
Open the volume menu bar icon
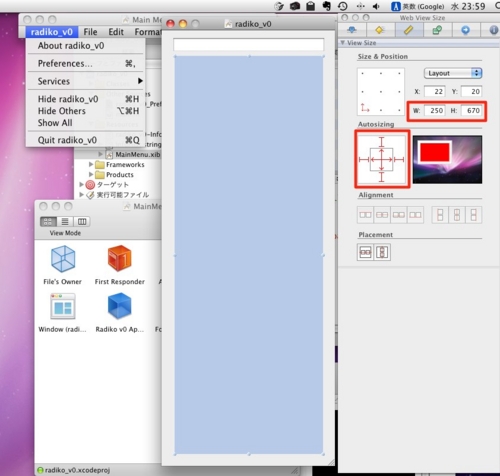click(x=376, y=6)
